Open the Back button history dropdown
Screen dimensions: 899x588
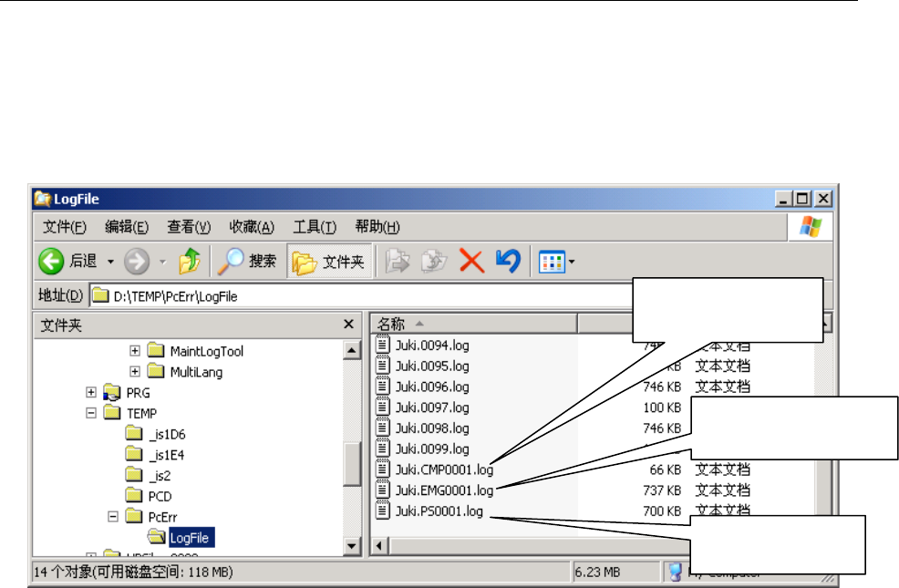tap(110, 262)
